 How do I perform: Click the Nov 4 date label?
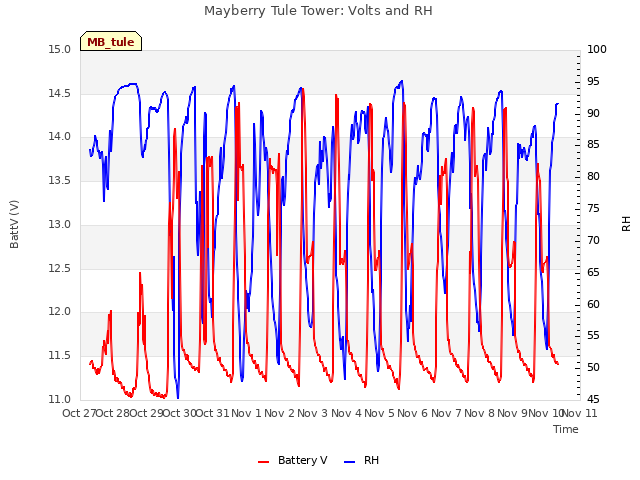pyautogui.click(x=346, y=413)
